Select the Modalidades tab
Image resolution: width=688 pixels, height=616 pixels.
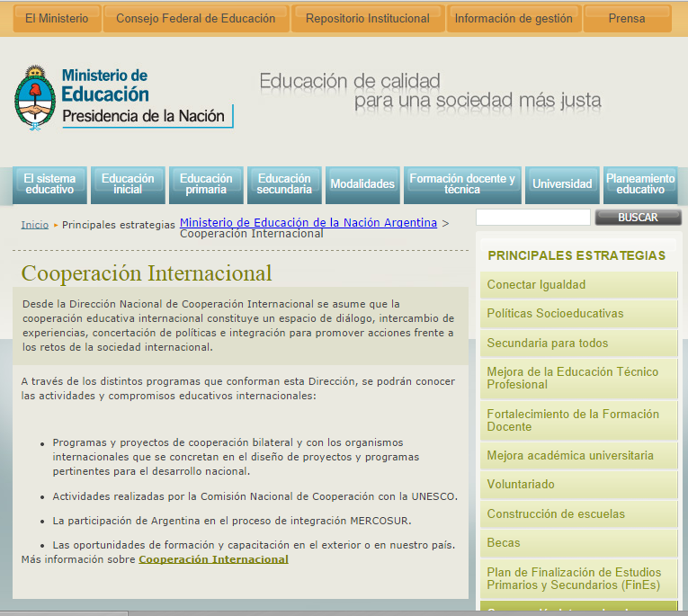[x=362, y=184]
